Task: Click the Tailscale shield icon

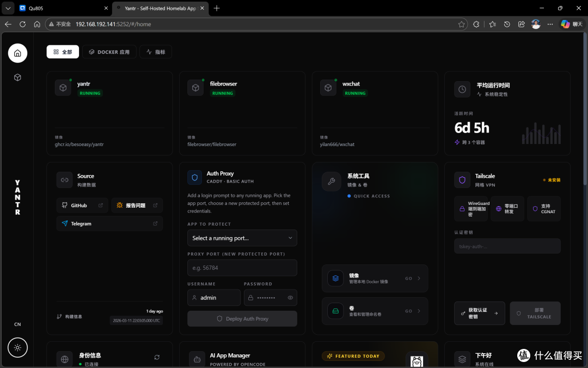Action: [462, 180]
